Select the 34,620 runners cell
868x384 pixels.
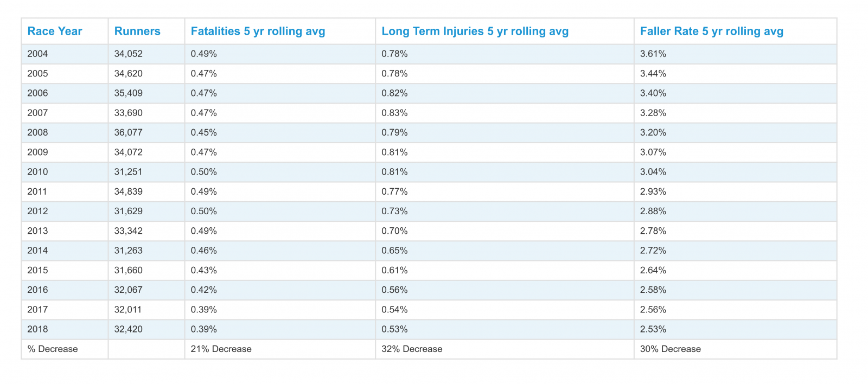(129, 74)
